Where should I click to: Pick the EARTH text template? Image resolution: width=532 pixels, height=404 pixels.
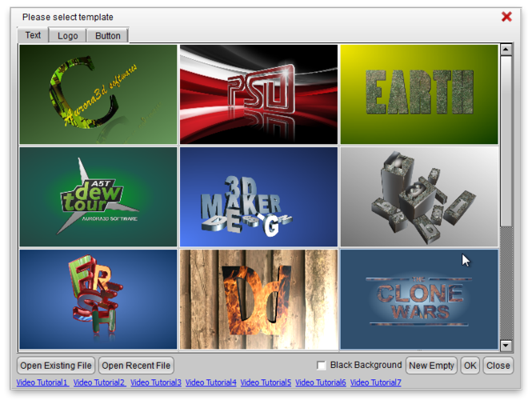point(419,94)
